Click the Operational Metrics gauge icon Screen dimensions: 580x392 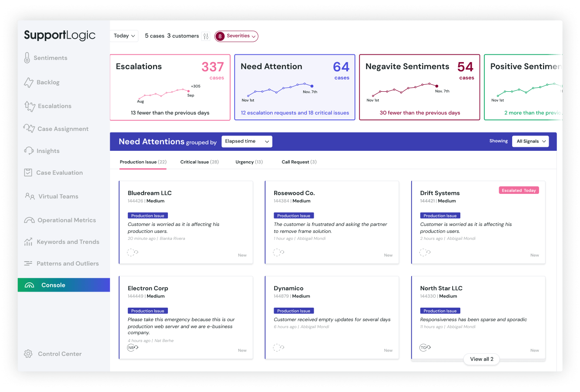[x=29, y=220]
